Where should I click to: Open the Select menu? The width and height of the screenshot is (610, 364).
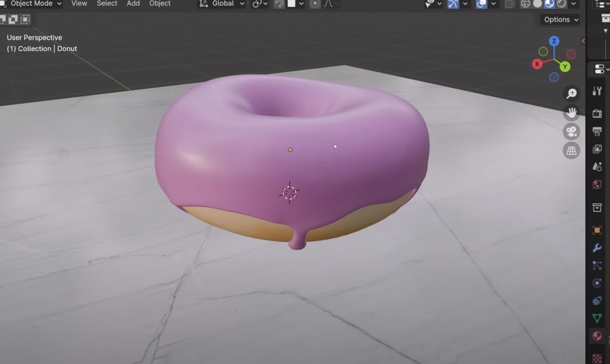(107, 3)
